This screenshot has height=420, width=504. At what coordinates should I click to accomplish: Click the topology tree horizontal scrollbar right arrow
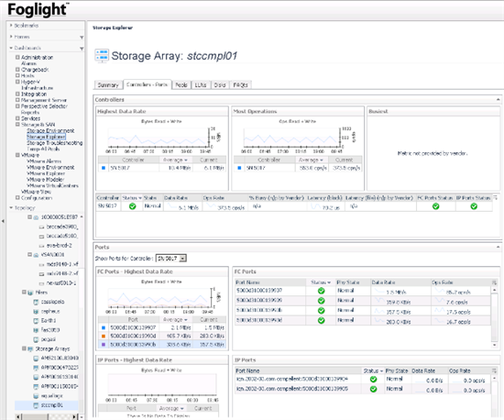pyautogui.click(x=74, y=416)
